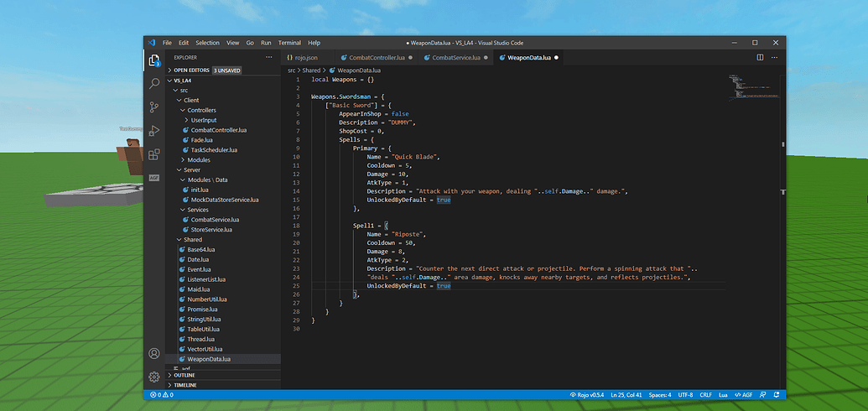Open the Explorer view in the activity bar
This screenshot has height=411, width=868.
154,60
